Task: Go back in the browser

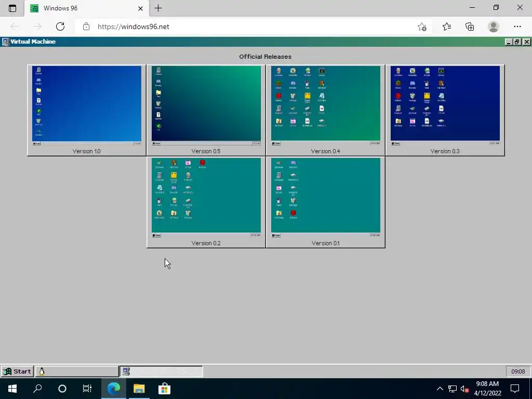Action: (x=15, y=26)
